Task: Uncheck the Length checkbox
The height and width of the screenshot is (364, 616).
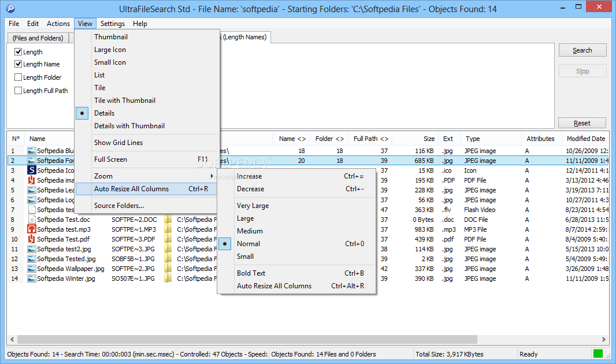Action: coord(18,52)
